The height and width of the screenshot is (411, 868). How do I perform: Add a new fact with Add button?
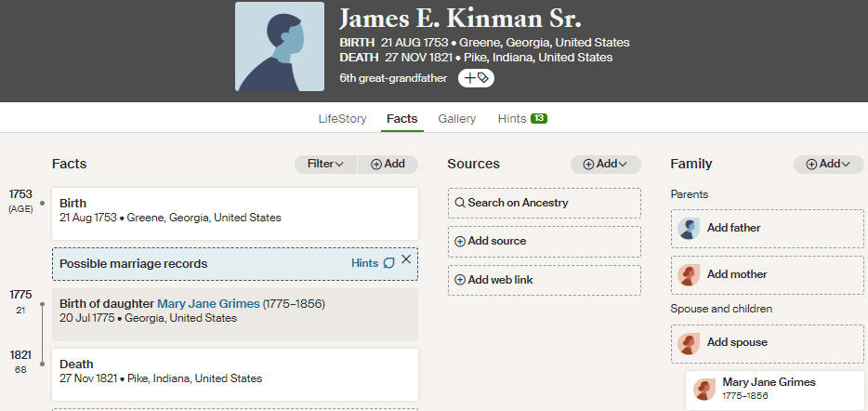388,164
